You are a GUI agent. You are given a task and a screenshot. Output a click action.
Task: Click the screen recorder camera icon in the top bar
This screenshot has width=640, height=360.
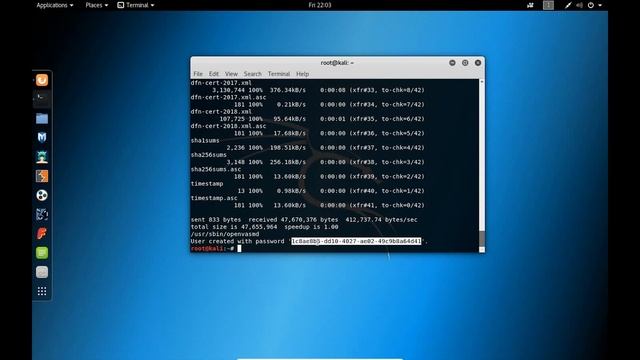(x=530, y=5)
